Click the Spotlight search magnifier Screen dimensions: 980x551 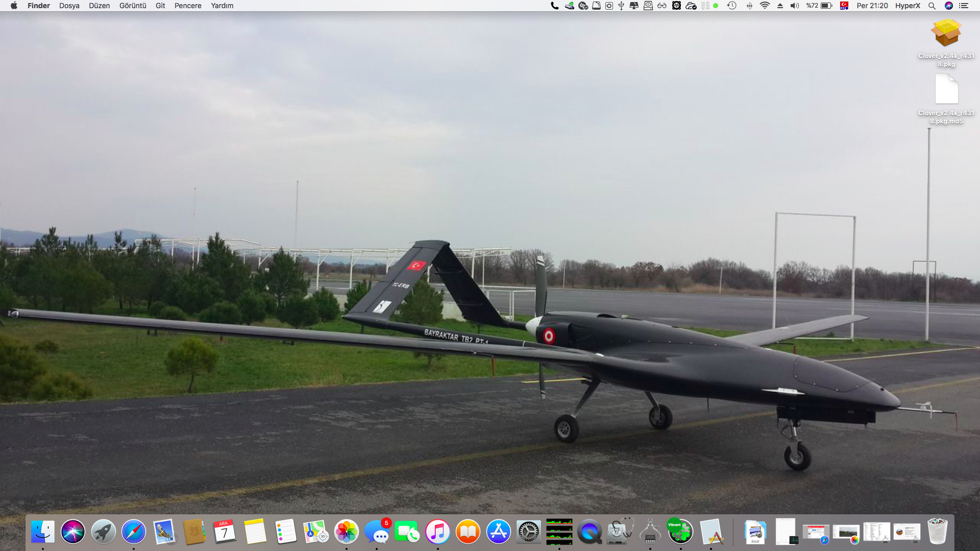(932, 6)
